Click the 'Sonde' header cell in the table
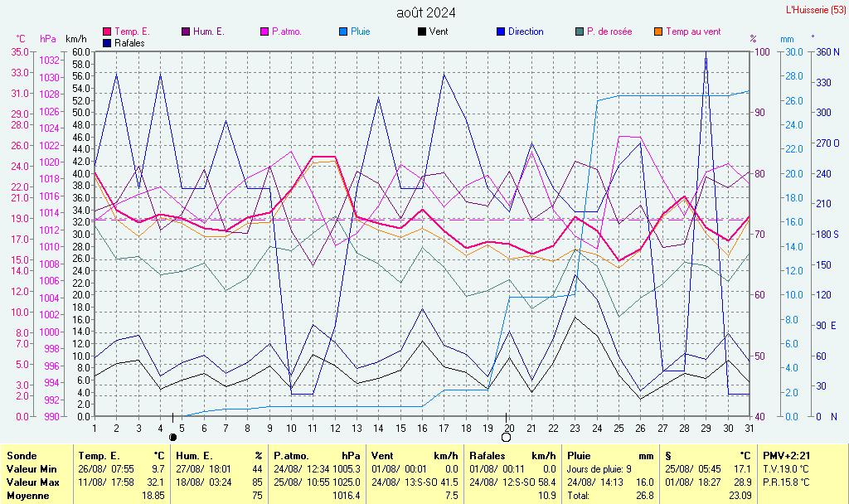This screenshot has width=849, height=504. tap(22, 456)
